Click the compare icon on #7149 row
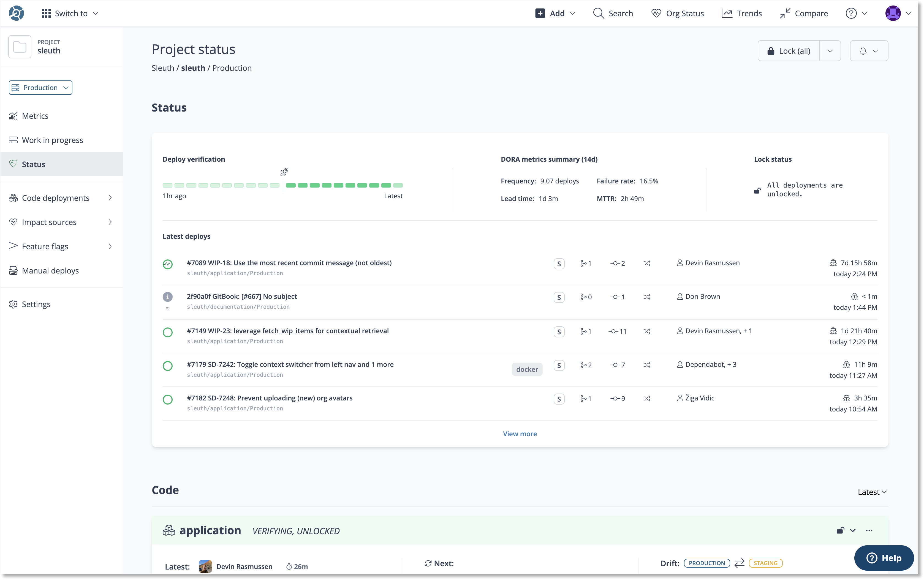This screenshot has width=924, height=580. click(647, 331)
